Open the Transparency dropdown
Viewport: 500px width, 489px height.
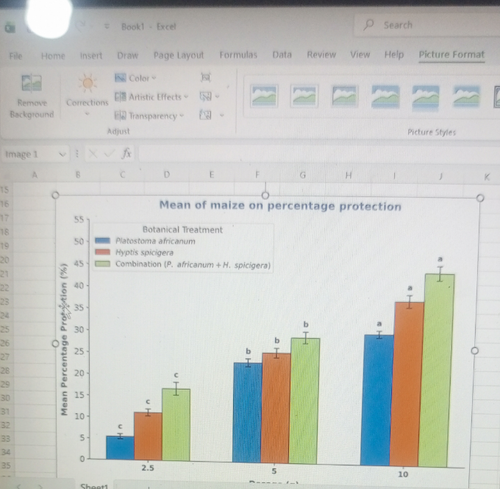(x=149, y=116)
